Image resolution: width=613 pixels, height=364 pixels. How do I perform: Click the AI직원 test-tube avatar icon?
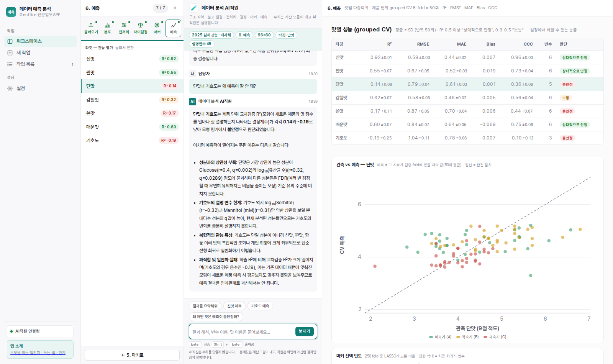194,8
